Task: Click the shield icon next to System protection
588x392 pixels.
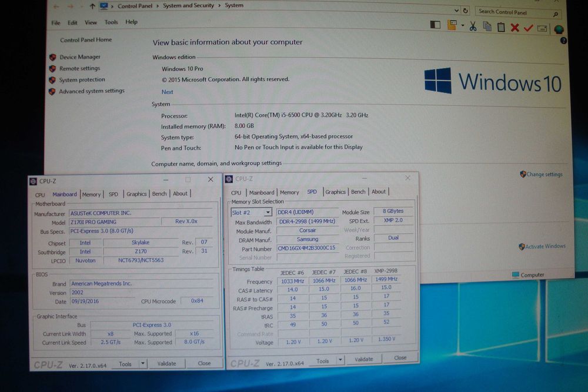Action: 52,80
